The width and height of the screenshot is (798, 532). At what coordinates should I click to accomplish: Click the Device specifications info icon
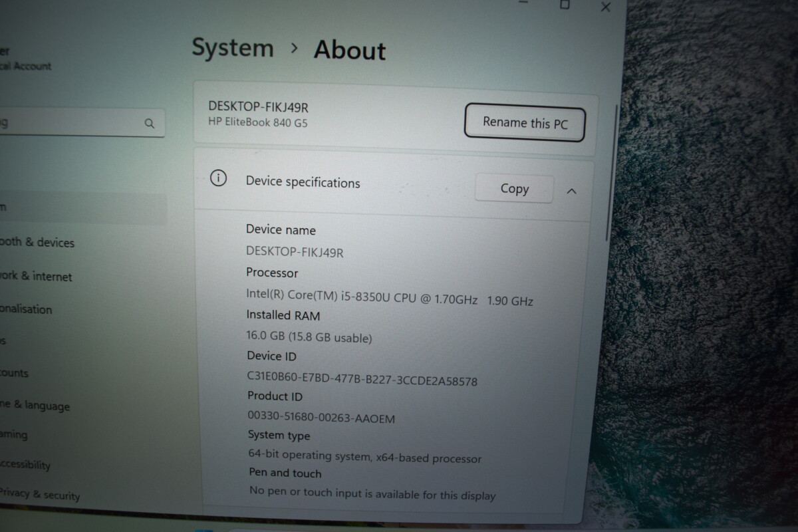point(218,178)
